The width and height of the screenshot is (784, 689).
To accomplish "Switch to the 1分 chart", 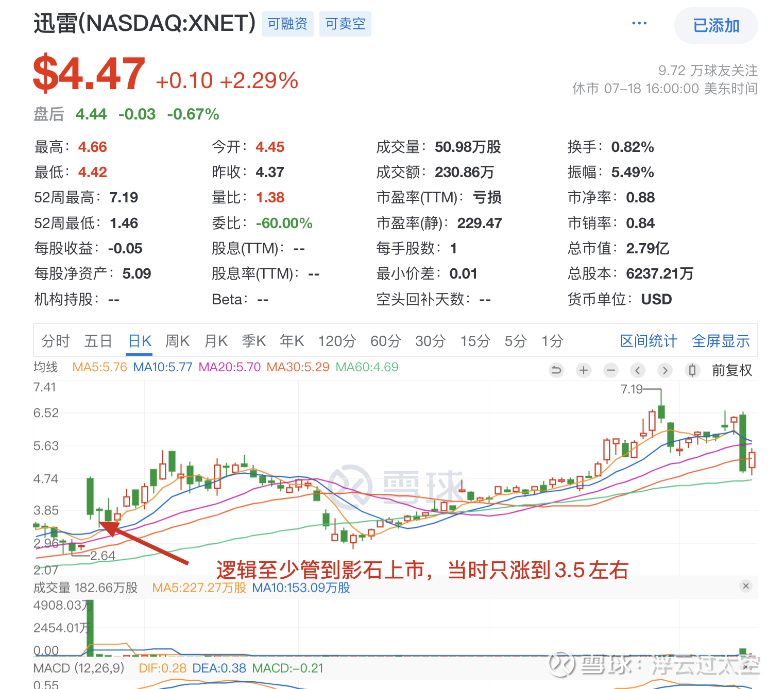I will (552, 341).
